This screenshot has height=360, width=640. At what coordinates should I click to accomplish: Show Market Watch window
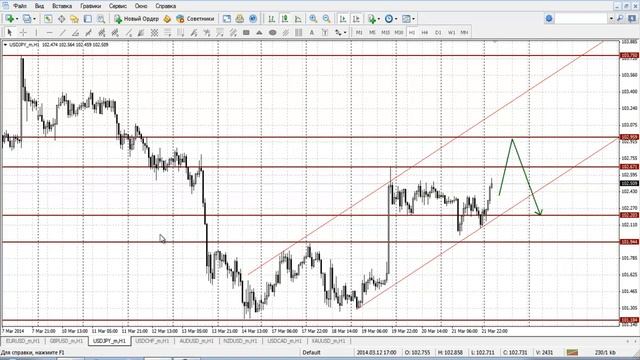pos(48,19)
